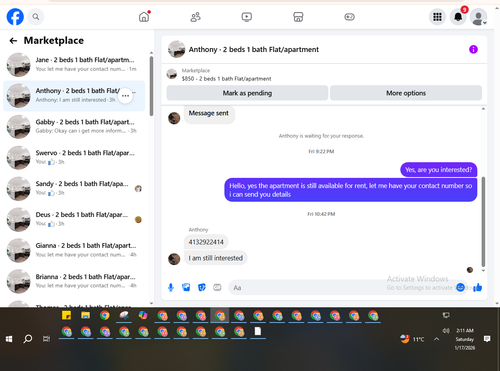Open Deus's conversation in the list

(x=74, y=219)
